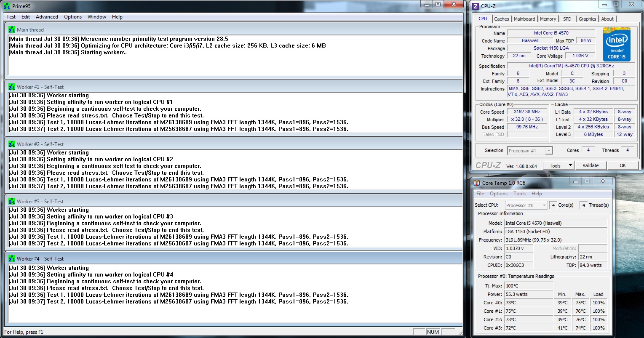Image resolution: width=644 pixels, height=338 pixels.
Task: Click the Bus Speed value 99.76 MHz
Action: pos(527,127)
